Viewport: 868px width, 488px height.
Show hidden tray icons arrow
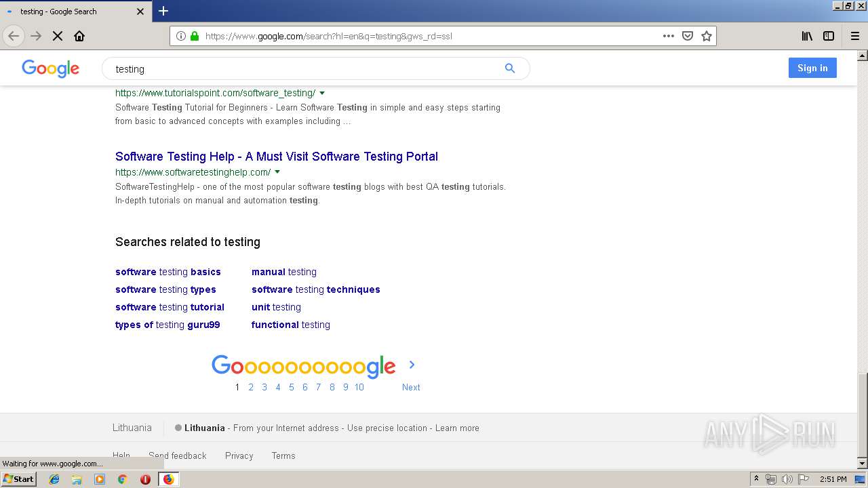click(756, 479)
